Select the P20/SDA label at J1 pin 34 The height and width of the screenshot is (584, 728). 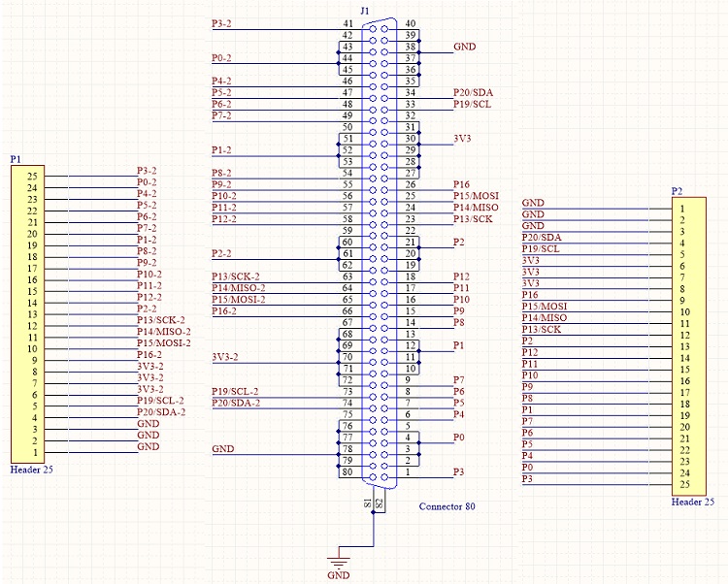click(x=473, y=93)
